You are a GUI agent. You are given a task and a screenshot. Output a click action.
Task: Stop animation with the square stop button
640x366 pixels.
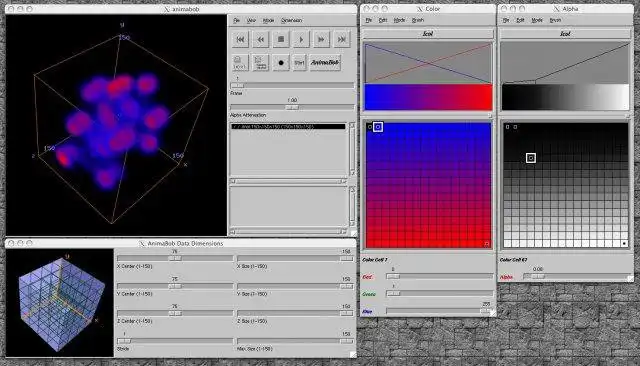281,39
